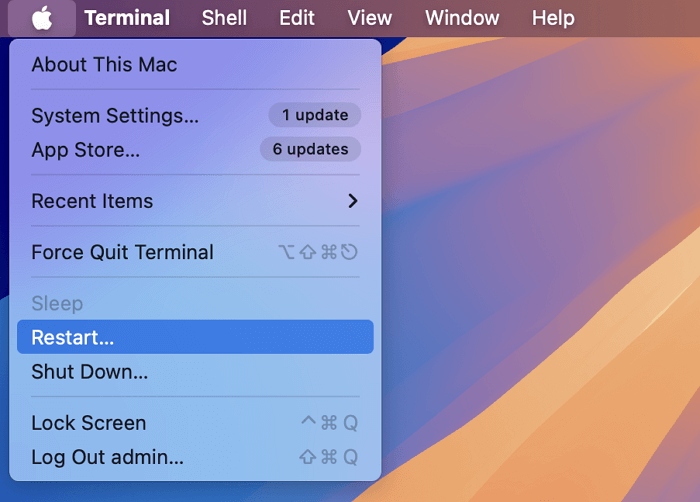Open App Store from Apple menu
This screenshot has height=502, width=700.
[85, 150]
